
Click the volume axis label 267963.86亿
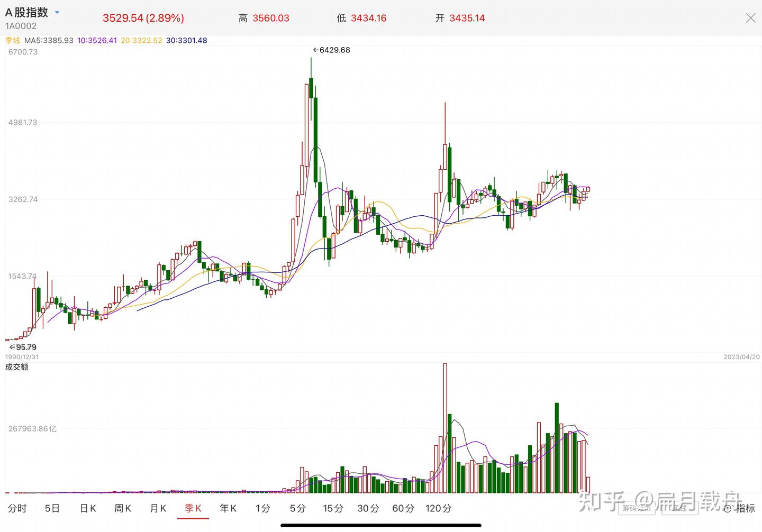coord(32,428)
